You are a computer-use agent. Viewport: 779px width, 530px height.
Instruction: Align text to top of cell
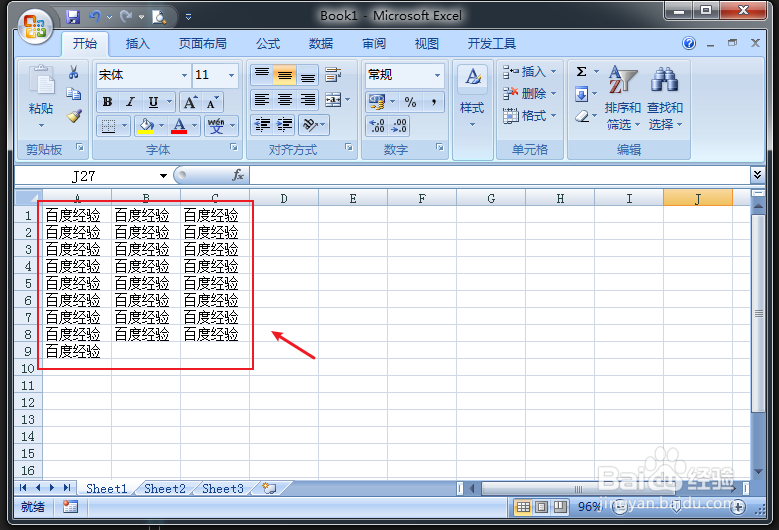click(x=262, y=75)
